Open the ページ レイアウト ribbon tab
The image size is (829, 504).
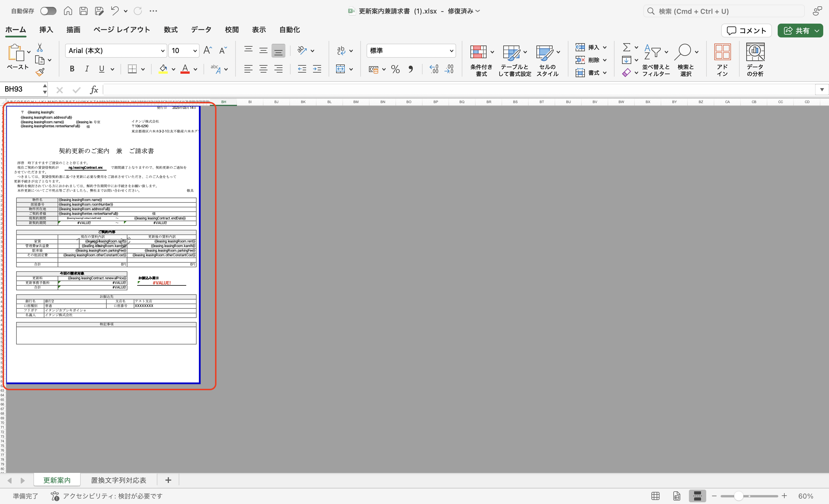pos(122,30)
